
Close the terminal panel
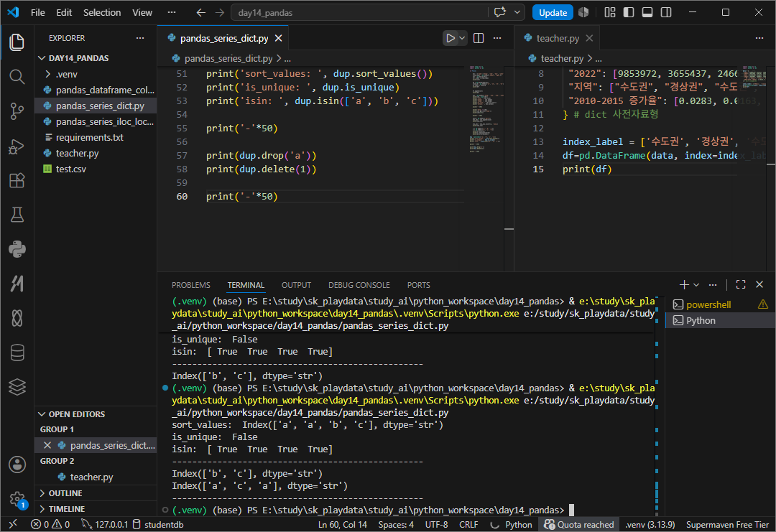(x=759, y=284)
